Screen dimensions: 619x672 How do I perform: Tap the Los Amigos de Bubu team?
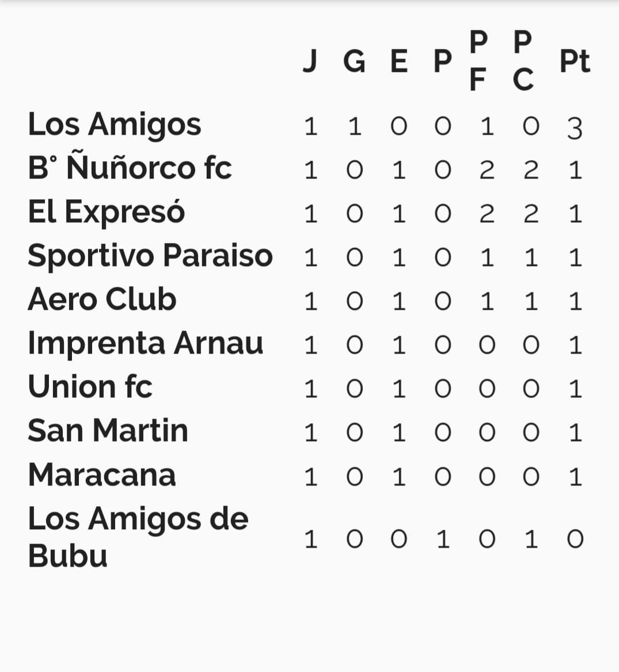point(138,537)
